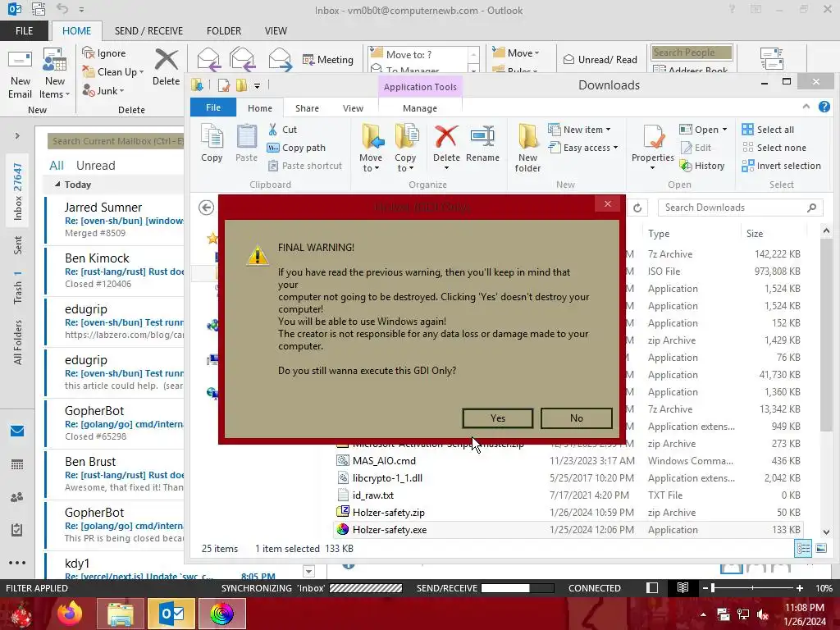840x630 pixels.
Task: Switch to SEND / RECEIVE tab
Action: (149, 31)
